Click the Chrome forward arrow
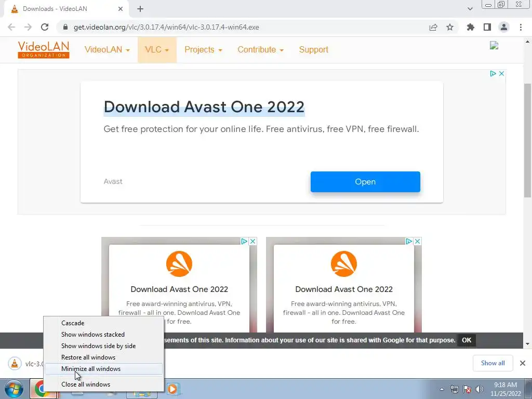This screenshot has width=532, height=399. tap(28, 27)
